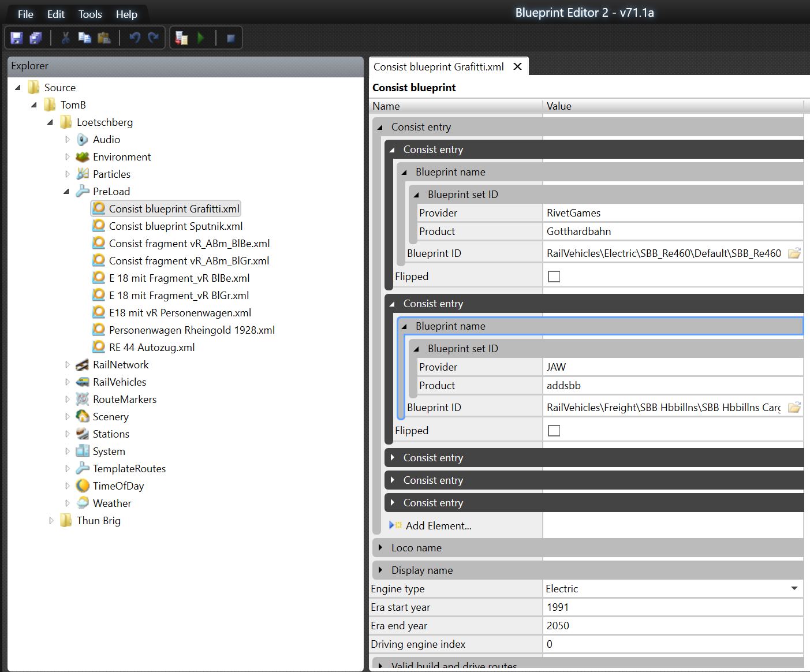Click the Save icon in toolbar
810x672 pixels.
(x=17, y=38)
